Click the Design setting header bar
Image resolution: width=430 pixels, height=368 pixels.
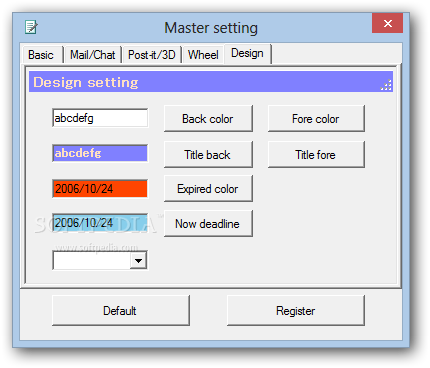point(211,82)
